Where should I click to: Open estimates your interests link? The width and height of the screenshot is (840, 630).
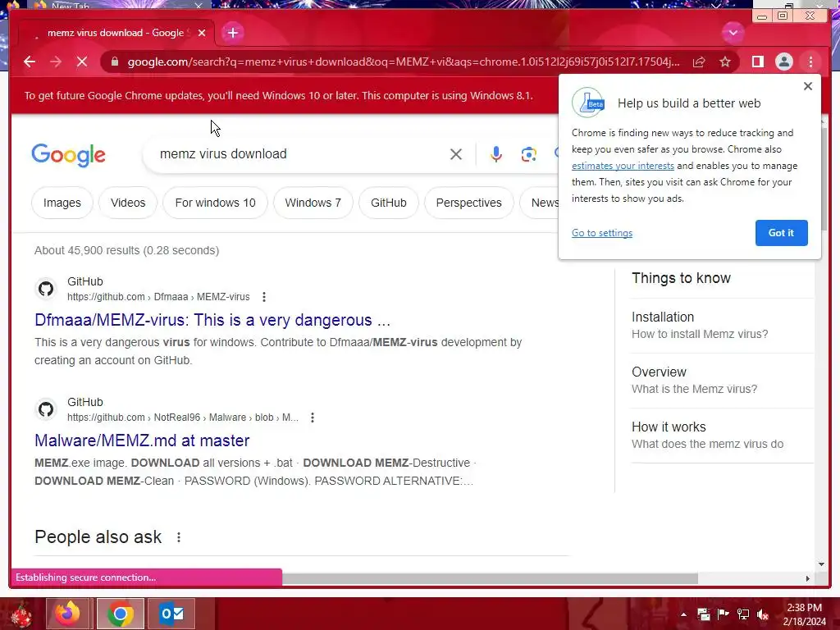click(623, 166)
